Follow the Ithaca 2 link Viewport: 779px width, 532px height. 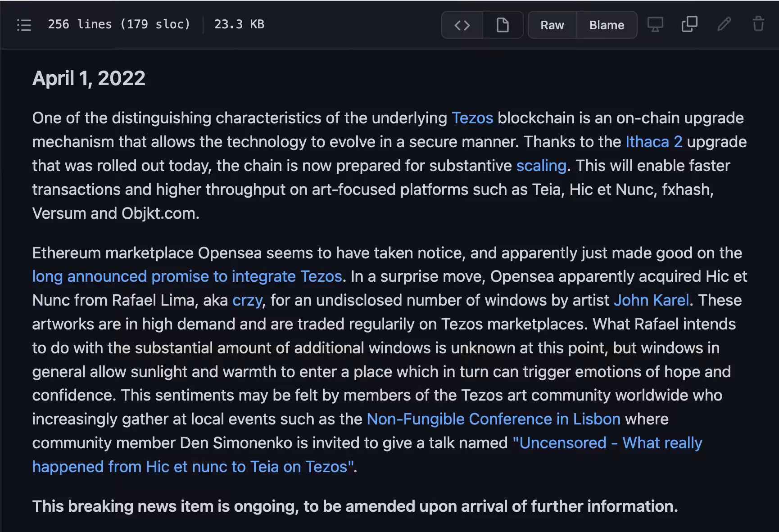click(654, 142)
